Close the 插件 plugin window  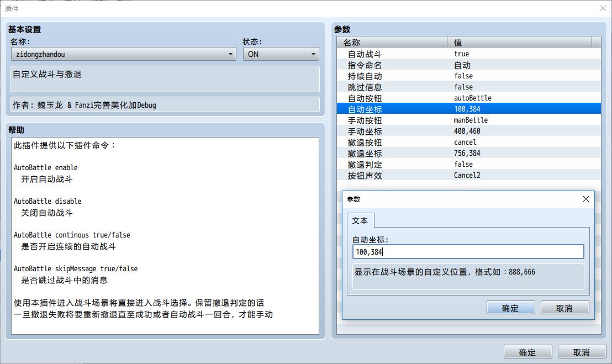pyautogui.click(x=603, y=8)
